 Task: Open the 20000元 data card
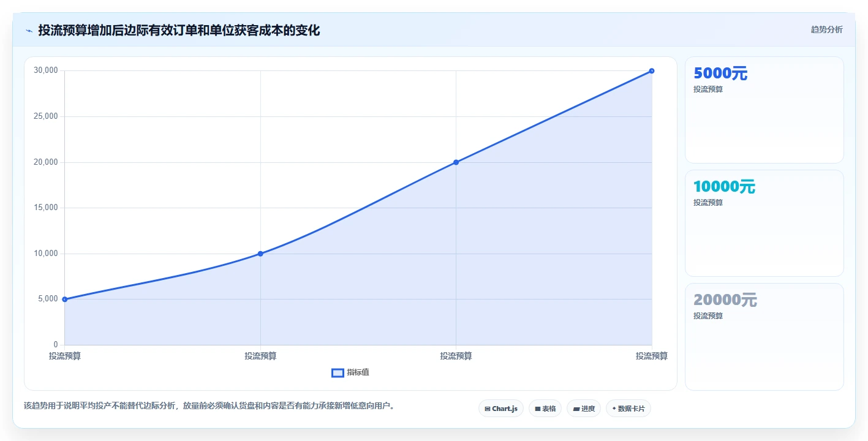pyautogui.click(x=764, y=337)
